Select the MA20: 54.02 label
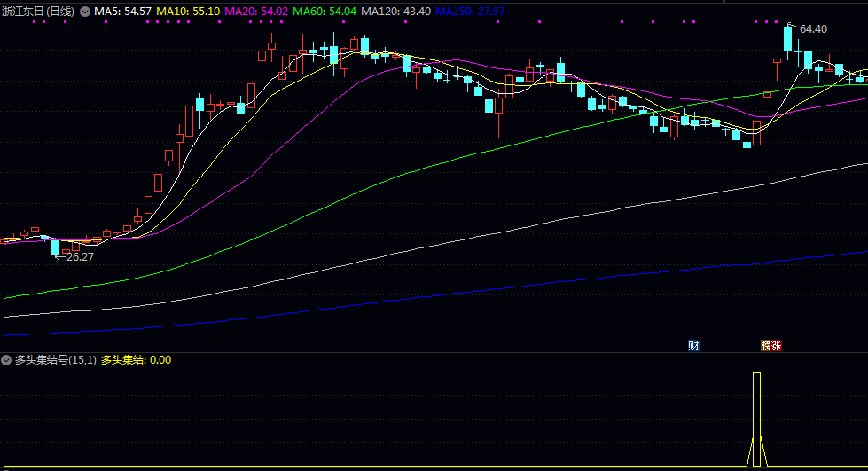Viewport: 868px width, 471px height. [256, 11]
